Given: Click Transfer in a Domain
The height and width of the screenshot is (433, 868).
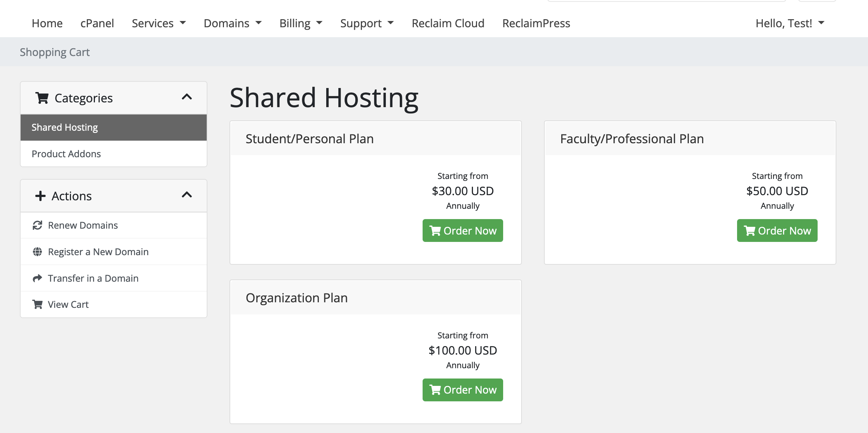Looking at the screenshot, I should pyautogui.click(x=114, y=278).
